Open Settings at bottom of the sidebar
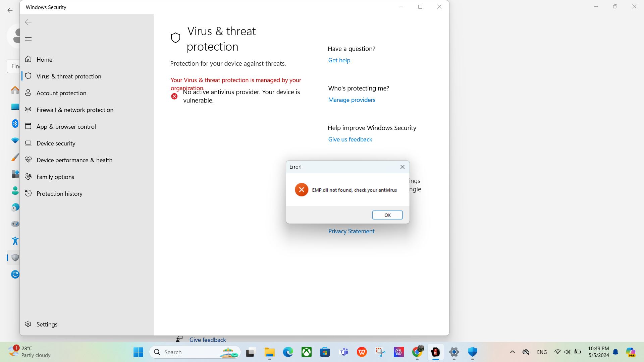Image resolution: width=644 pixels, height=362 pixels. pos(47,324)
